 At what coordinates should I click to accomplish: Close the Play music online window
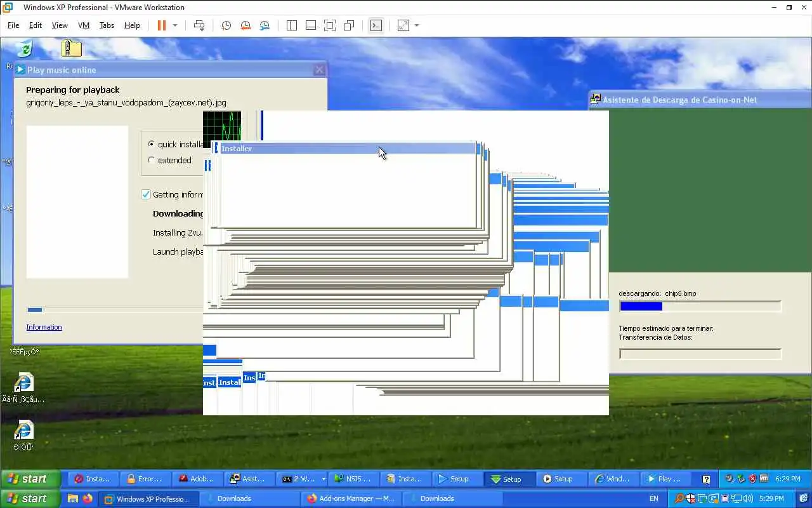[x=320, y=70]
